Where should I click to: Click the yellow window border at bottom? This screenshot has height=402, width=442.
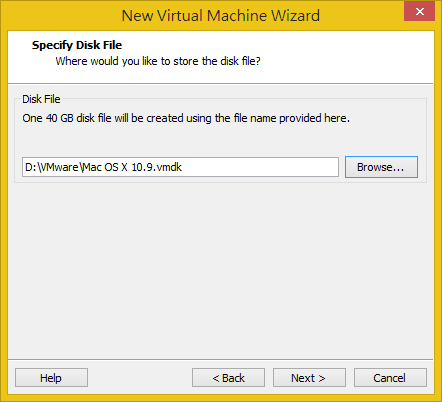point(221,398)
